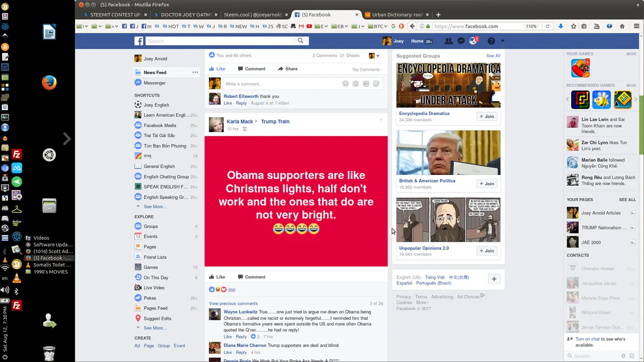Open the Pokes sidebar item
644x362 pixels.
149,298
